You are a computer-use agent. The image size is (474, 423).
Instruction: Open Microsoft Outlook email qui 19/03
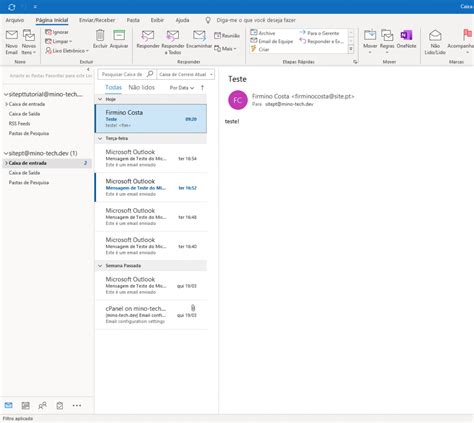[x=151, y=285]
